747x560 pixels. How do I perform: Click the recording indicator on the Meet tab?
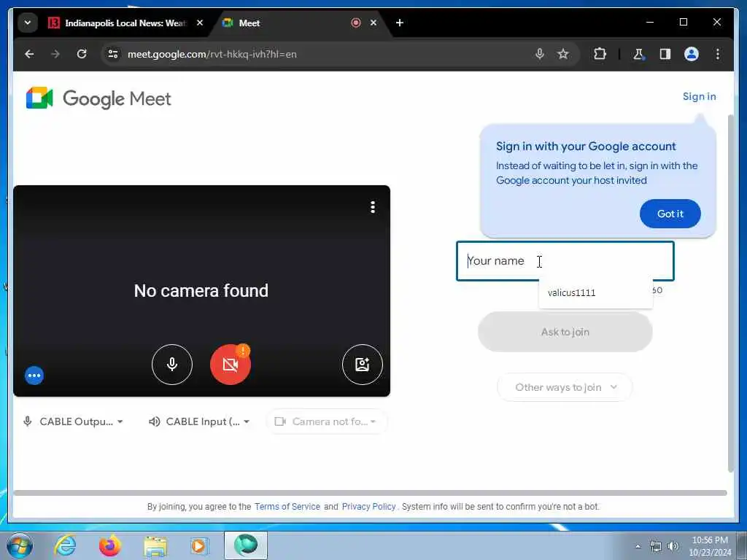355,23
